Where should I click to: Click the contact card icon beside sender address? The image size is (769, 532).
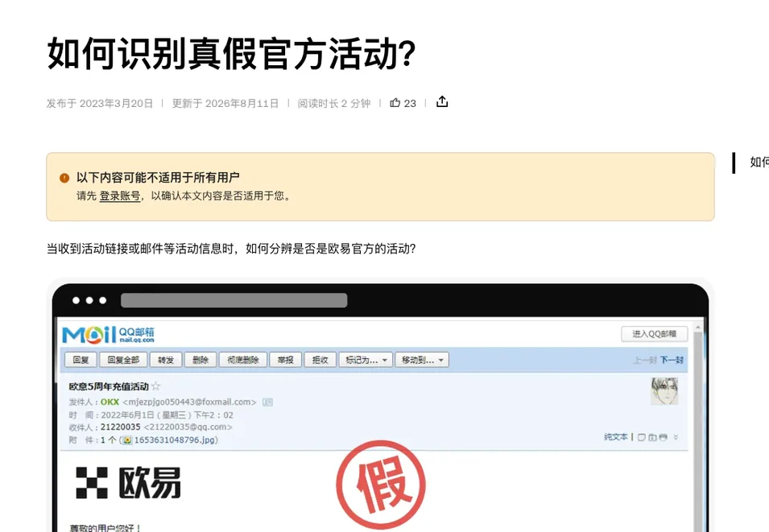(267, 402)
